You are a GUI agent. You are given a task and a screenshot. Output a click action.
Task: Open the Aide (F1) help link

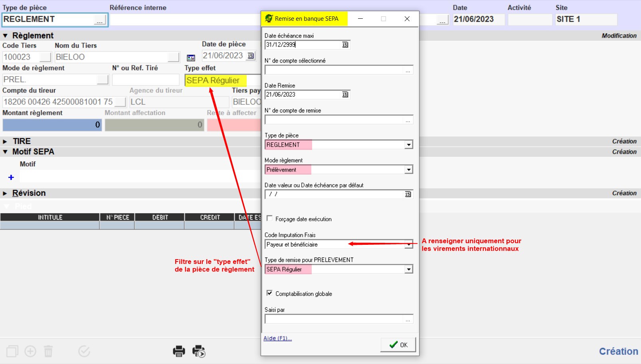click(x=277, y=338)
